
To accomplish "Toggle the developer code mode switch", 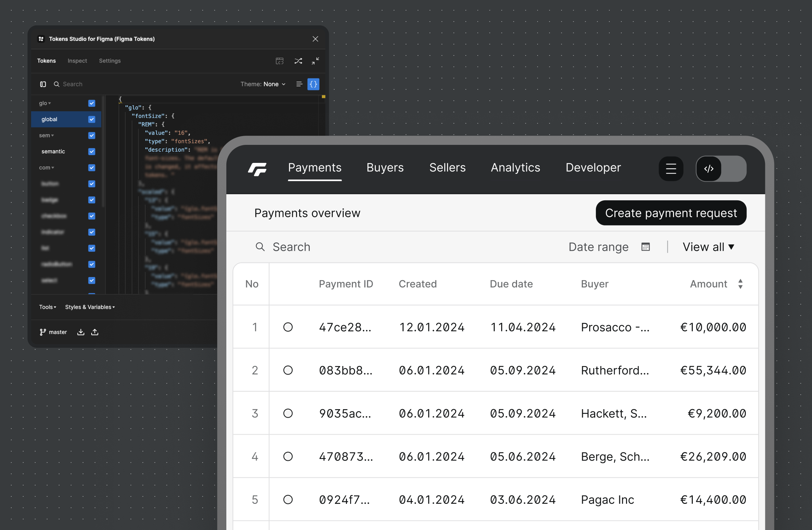I will pyautogui.click(x=721, y=169).
